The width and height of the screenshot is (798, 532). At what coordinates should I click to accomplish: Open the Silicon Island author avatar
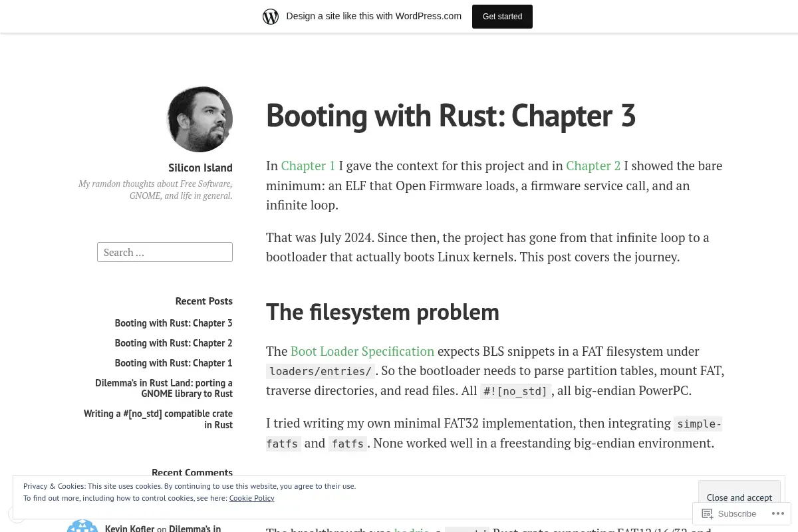pyautogui.click(x=199, y=119)
